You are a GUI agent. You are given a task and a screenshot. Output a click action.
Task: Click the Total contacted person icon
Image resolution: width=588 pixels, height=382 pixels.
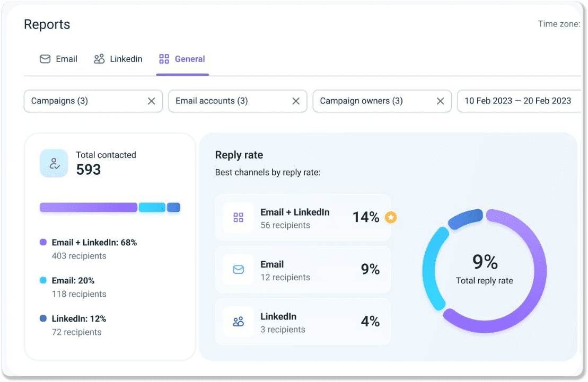[54, 163]
